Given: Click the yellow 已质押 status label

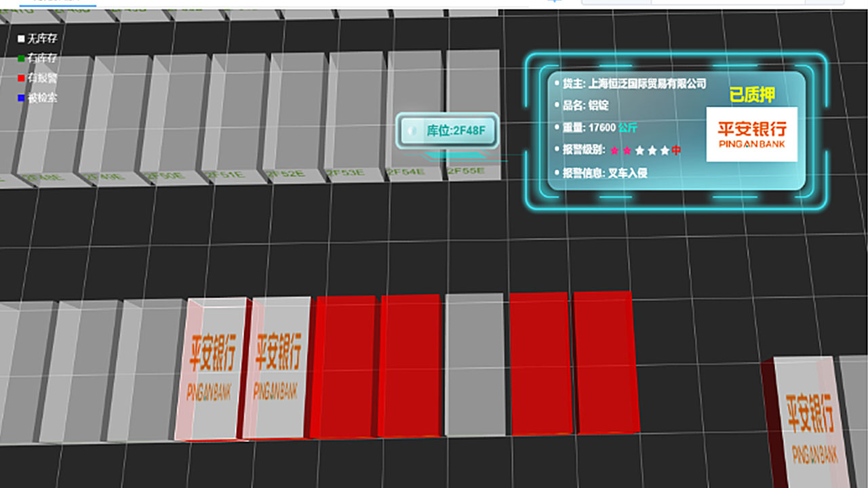Looking at the screenshot, I should tap(751, 95).
